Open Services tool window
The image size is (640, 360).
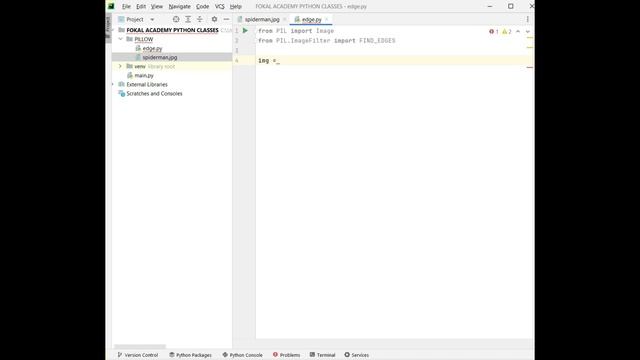[x=357, y=355]
